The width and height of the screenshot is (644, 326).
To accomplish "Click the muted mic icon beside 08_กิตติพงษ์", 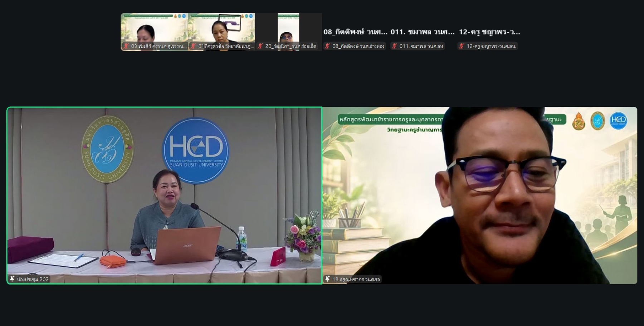I will pyautogui.click(x=327, y=46).
